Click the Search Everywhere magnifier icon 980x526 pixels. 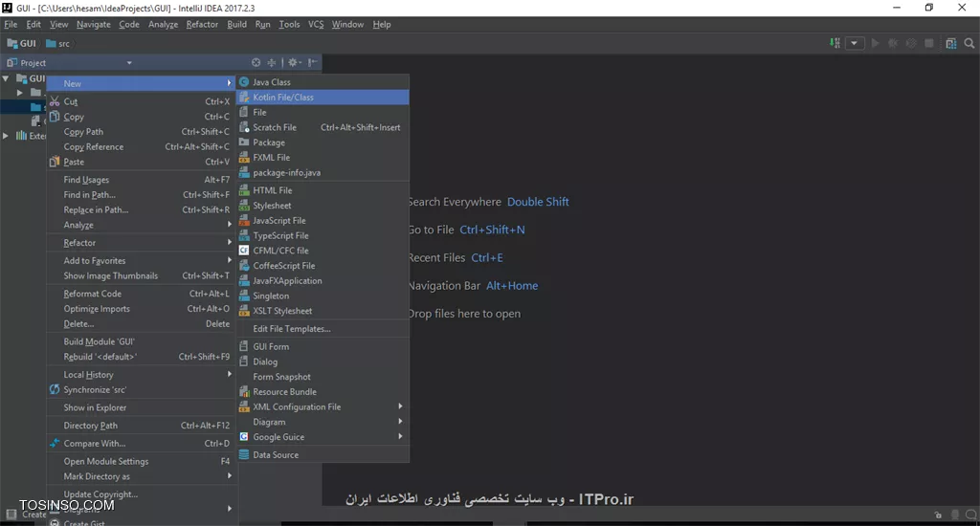tap(969, 43)
